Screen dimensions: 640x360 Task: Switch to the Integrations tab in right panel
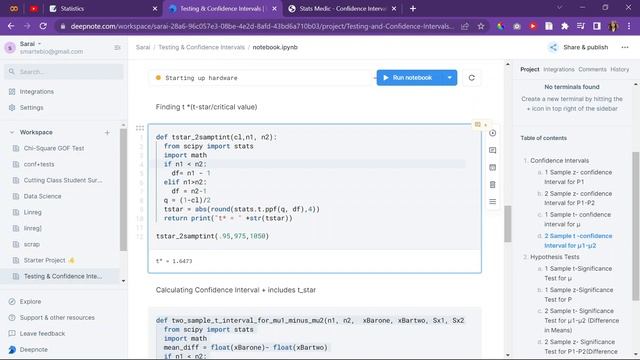pyautogui.click(x=559, y=69)
